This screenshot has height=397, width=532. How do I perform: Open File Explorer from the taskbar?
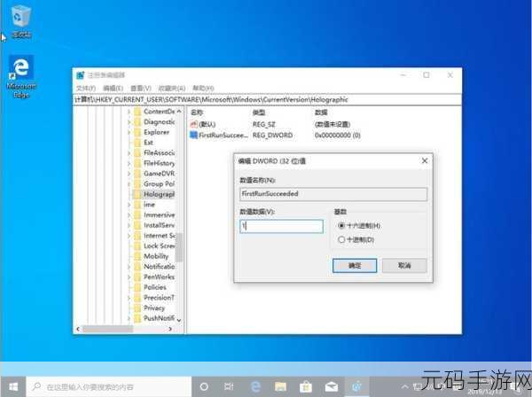(x=280, y=386)
